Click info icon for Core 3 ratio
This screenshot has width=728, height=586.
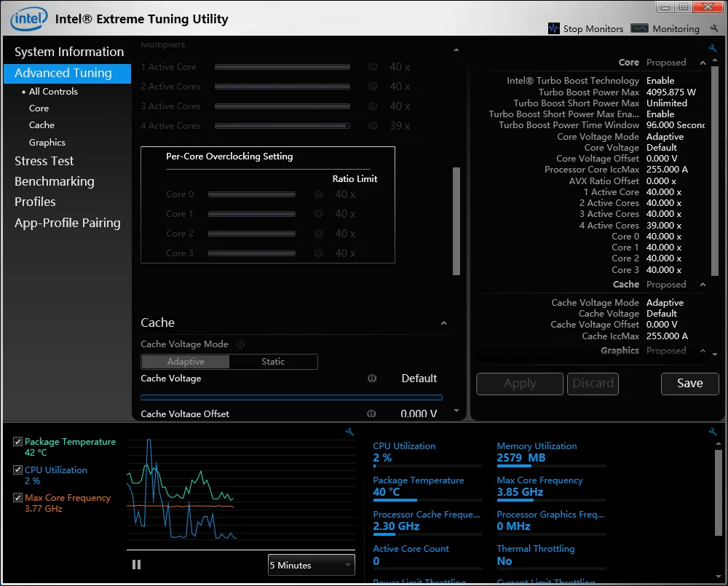318,253
